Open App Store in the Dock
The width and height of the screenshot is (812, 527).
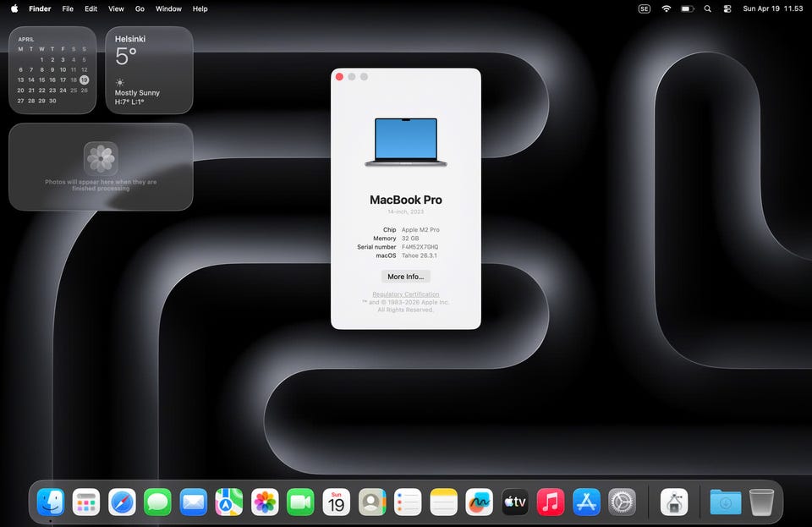pos(586,502)
